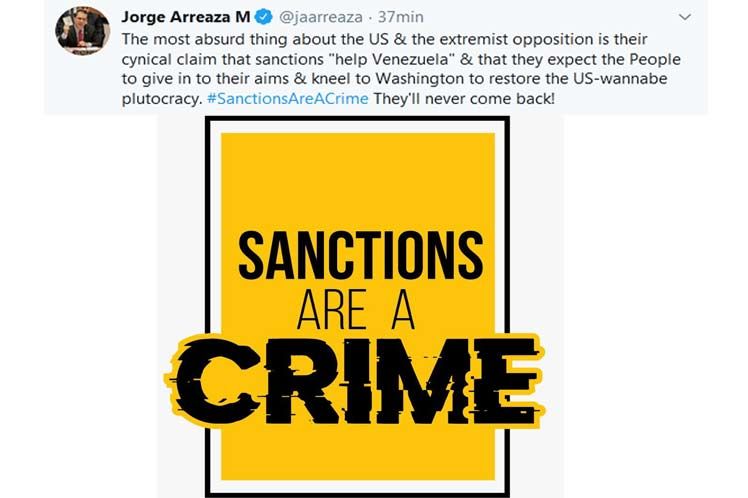
Task: Click the ARE A text in poster
Action: point(355,310)
